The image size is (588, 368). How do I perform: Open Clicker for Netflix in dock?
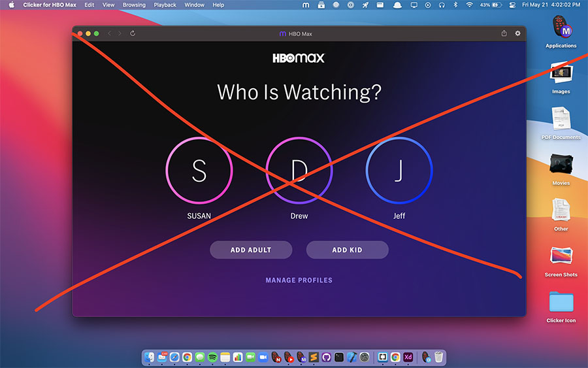pyautogui.click(x=276, y=357)
